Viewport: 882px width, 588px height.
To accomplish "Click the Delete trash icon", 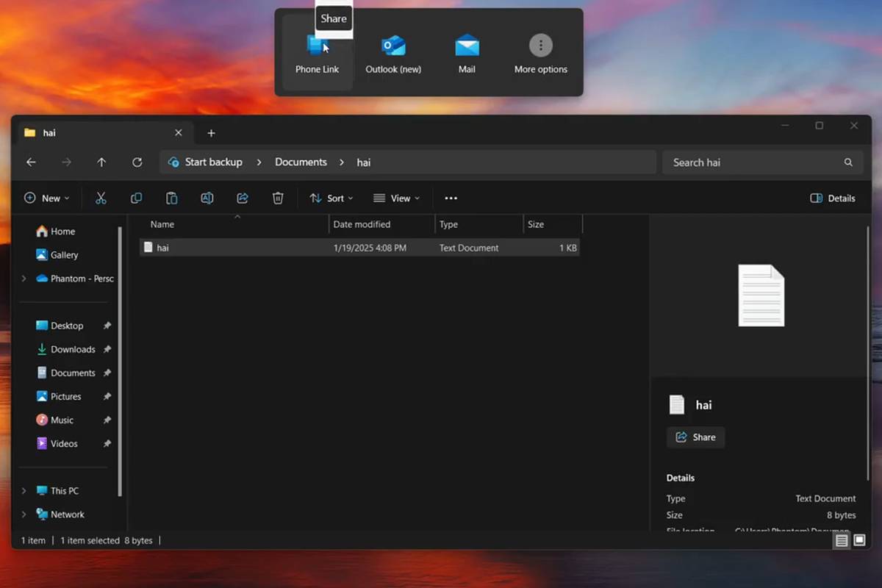I will tap(277, 198).
